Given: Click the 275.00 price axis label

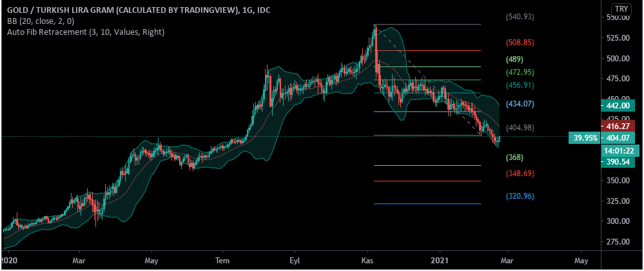Looking at the screenshot, I should pos(618,242).
